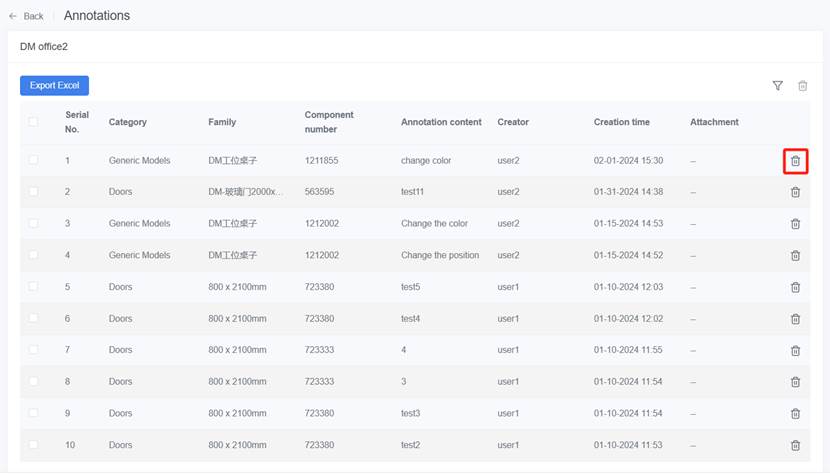Click the back arrow icon at top left

13,16
